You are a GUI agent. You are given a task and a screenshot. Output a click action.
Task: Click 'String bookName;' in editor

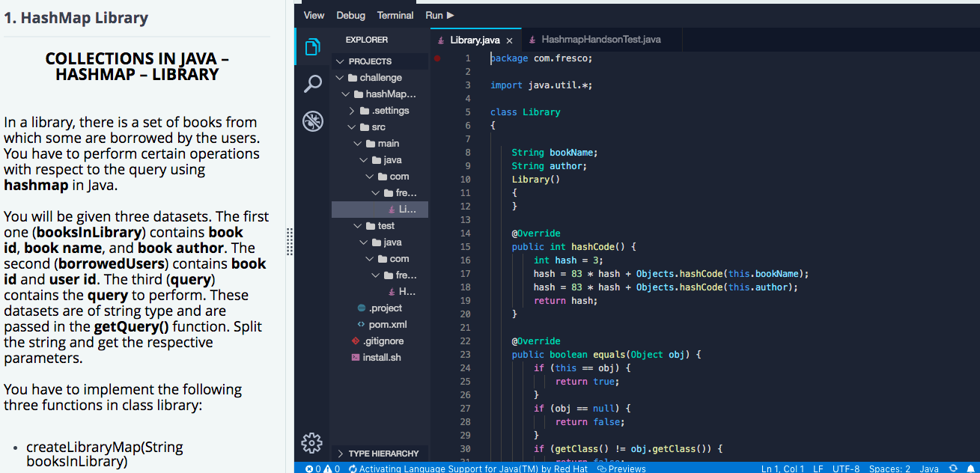coord(555,152)
